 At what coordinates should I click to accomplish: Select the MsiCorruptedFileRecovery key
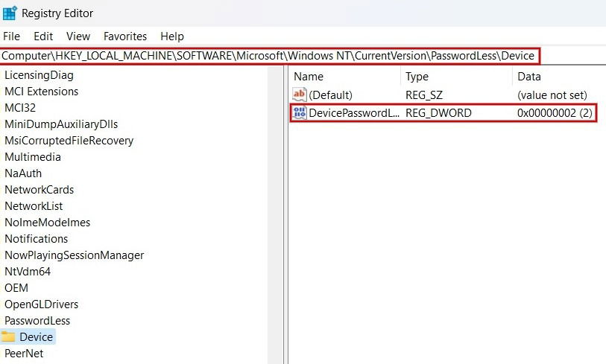69,141
